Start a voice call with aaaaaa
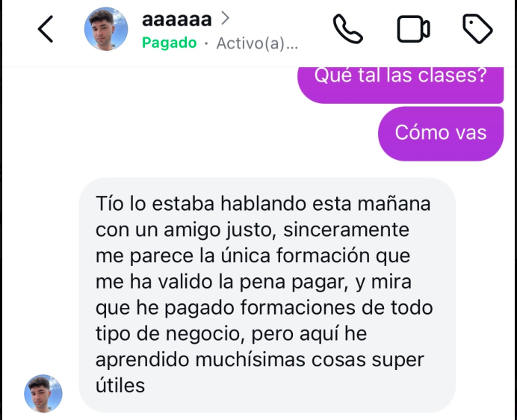The image size is (517, 420). pos(348,29)
